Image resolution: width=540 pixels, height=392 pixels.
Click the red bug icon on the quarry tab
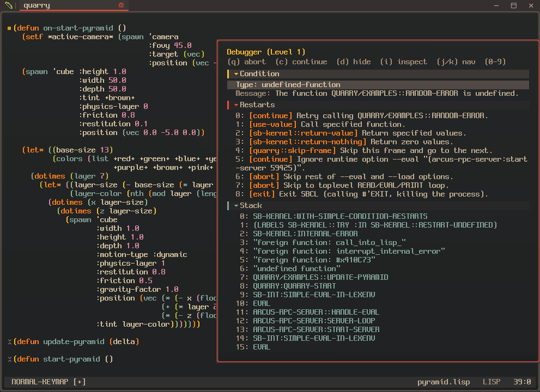[x=121, y=5]
